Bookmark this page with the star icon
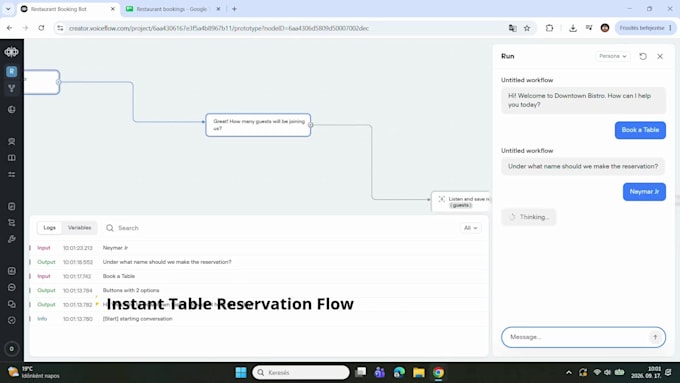Image resolution: width=680 pixels, height=383 pixels. (x=527, y=28)
